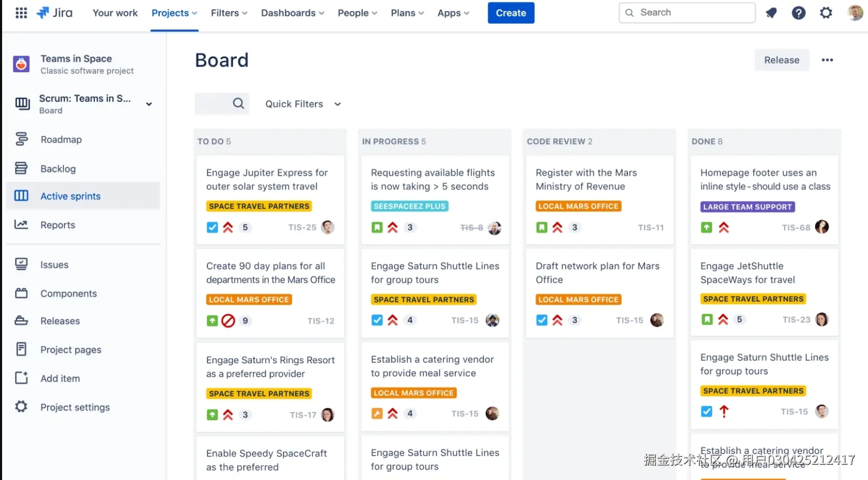The height and width of the screenshot is (480, 868).
Task: Expand the Projects dropdown menu
Action: point(174,13)
